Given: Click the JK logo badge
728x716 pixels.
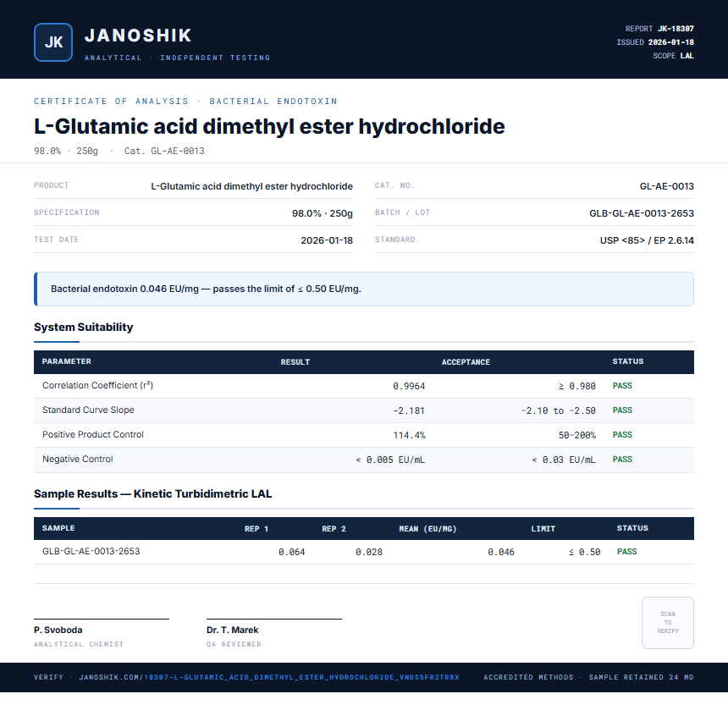Looking at the screenshot, I should tap(53, 42).
